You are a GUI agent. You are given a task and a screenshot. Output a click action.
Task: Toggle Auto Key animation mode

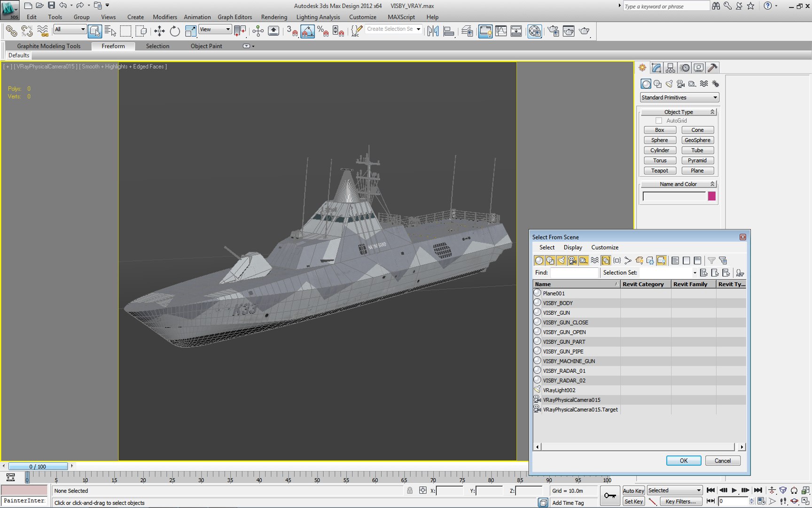(633, 491)
